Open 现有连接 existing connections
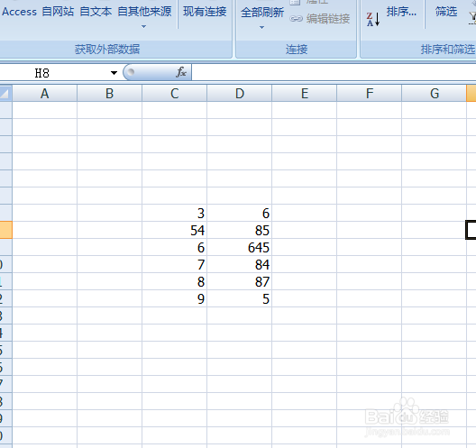Viewport: 476px width, 448px height. (205, 12)
